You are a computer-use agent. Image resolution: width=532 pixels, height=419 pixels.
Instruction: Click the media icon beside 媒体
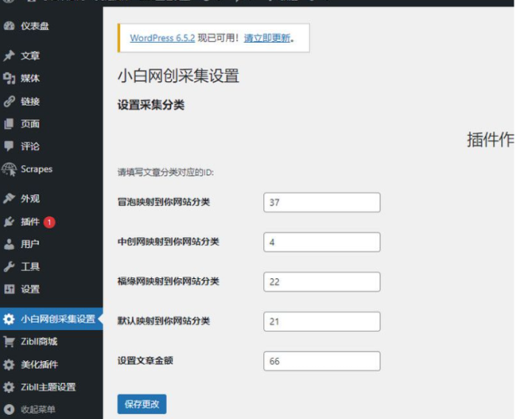click(9, 78)
